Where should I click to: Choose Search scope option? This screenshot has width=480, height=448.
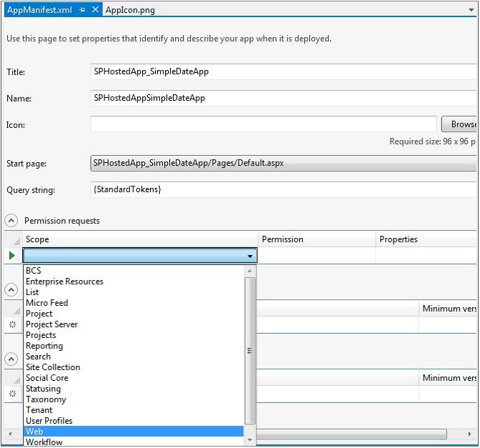click(x=134, y=357)
